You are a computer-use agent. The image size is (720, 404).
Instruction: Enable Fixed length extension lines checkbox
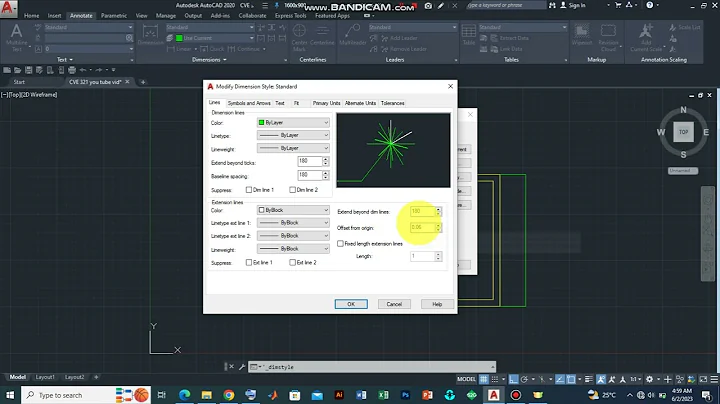click(x=340, y=244)
